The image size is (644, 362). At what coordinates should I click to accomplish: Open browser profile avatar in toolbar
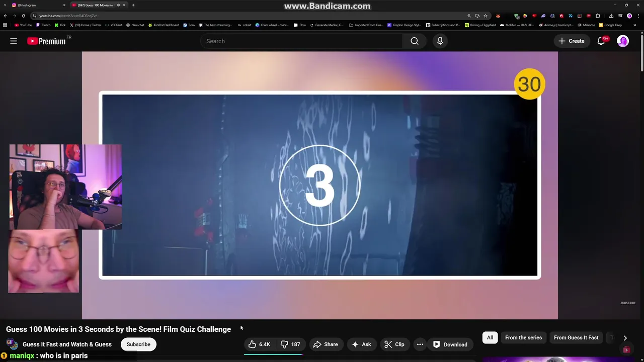(x=629, y=16)
